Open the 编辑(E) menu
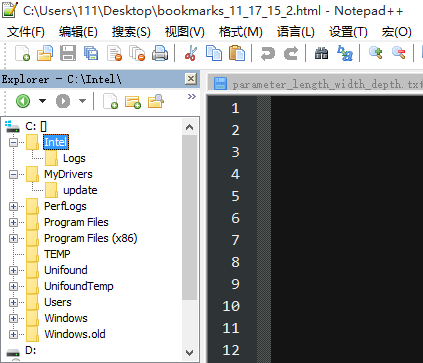This screenshot has width=423, height=363. [78, 32]
